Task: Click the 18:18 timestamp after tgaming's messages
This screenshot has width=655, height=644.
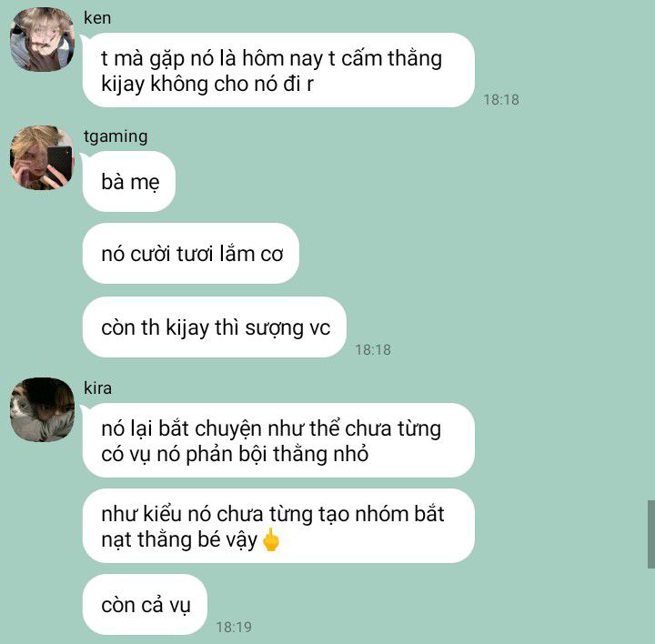Action: pos(373,349)
